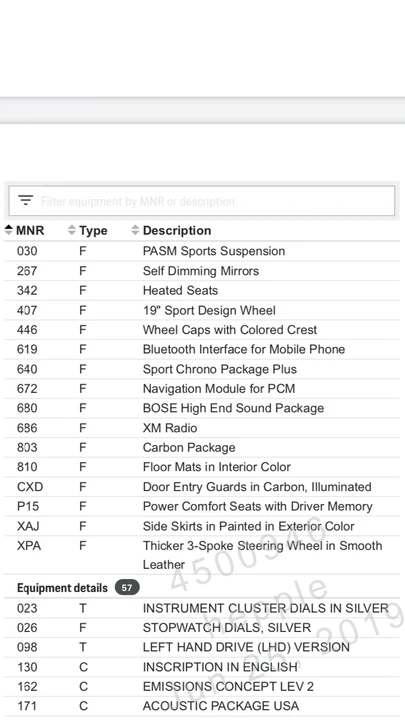
Task: Click the MNR column header
Action: [x=30, y=231]
